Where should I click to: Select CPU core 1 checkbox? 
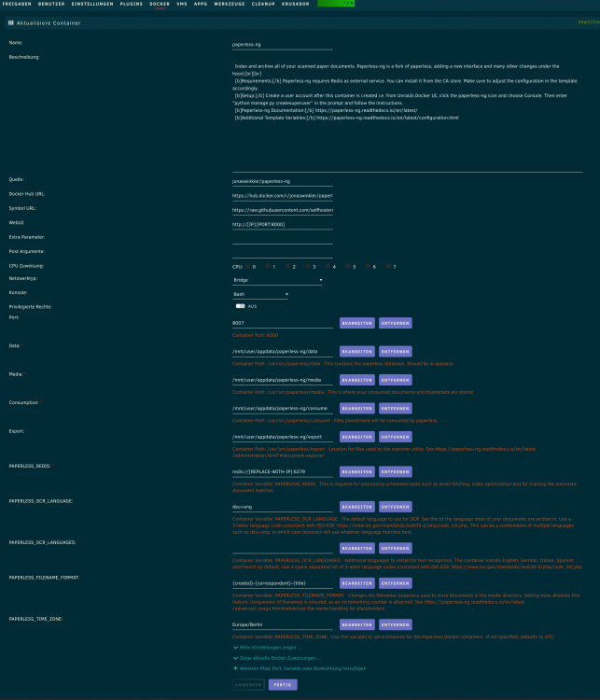coord(268,266)
